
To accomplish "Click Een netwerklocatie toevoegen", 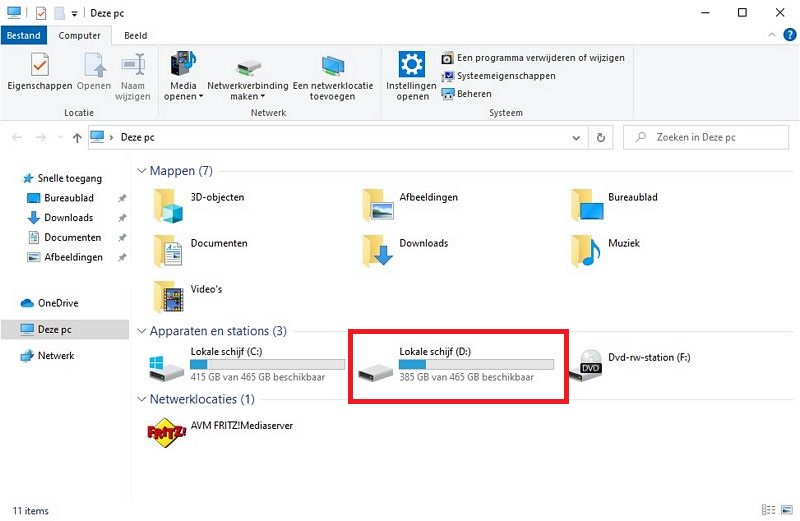I will click(x=333, y=77).
